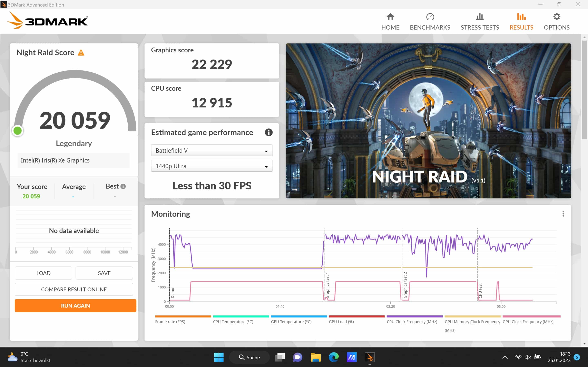Click Compare Result Online
This screenshot has width=588, height=367.
pyautogui.click(x=74, y=289)
